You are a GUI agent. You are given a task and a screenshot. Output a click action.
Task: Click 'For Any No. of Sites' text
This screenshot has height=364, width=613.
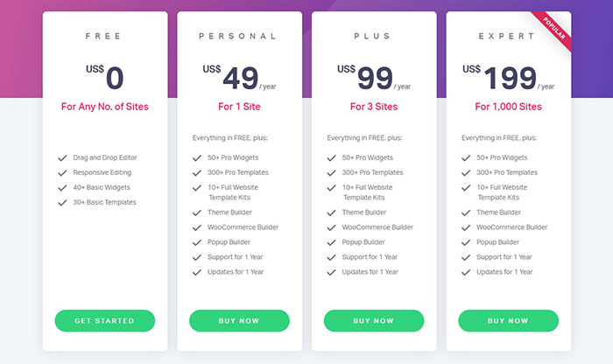tap(104, 108)
